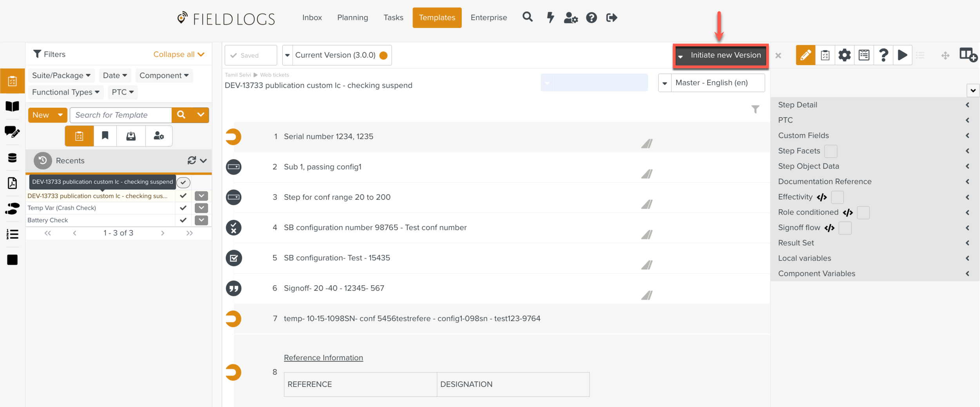This screenshot has height=407, width=980.
Task: Click the lightning bolt icon in header
Action: pos(550,18)
